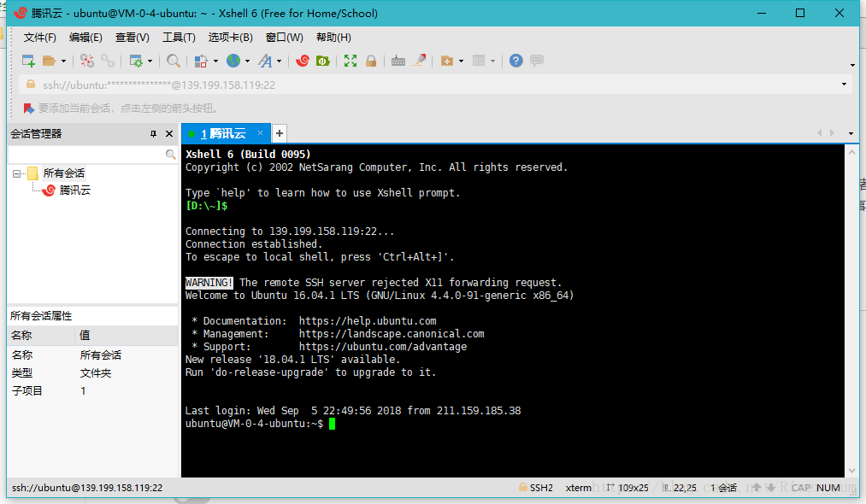Open the 编辑(E) menu
The height and width of the screenshot is (504, 866).
pos(85,38)
